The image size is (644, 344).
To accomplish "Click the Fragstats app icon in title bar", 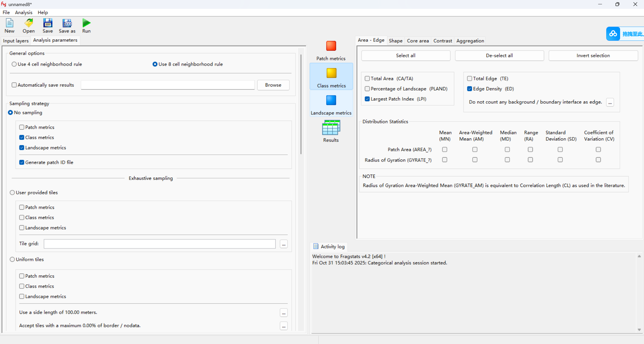I will click(x=4, y=4).
